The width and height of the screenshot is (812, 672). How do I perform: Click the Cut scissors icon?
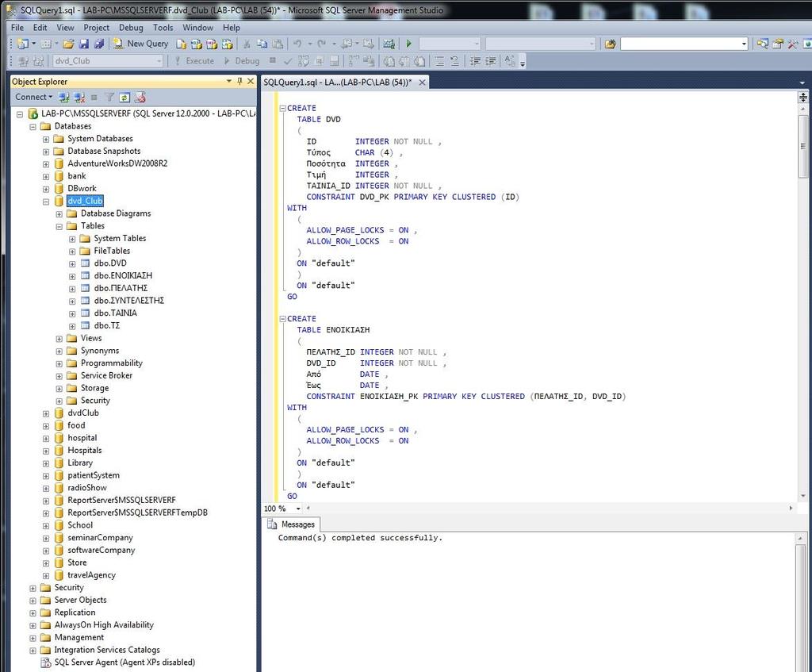click(247, 44)
